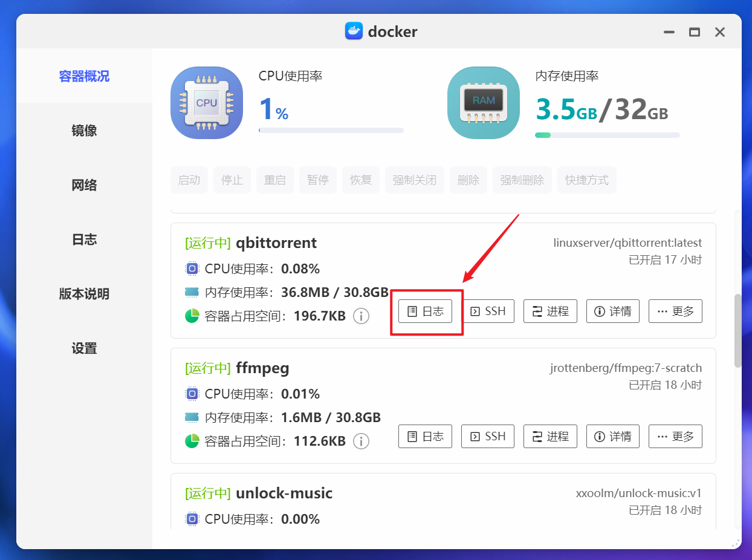This screenshot has width=752, height=560.
Task: Click the CPU chip icon
Action: click(x=207, y=103)
